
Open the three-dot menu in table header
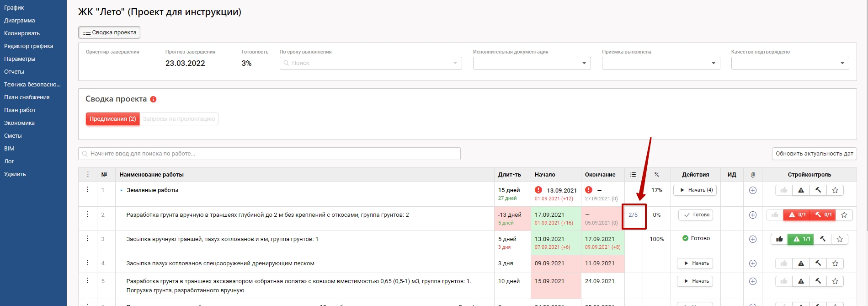tap(88, 174)
